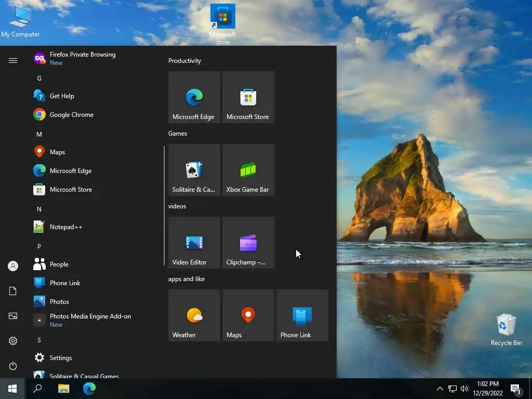Click the Microsoft Store tile under Productivity
This screenshot has height=399, width=532.
coord(248,97)
